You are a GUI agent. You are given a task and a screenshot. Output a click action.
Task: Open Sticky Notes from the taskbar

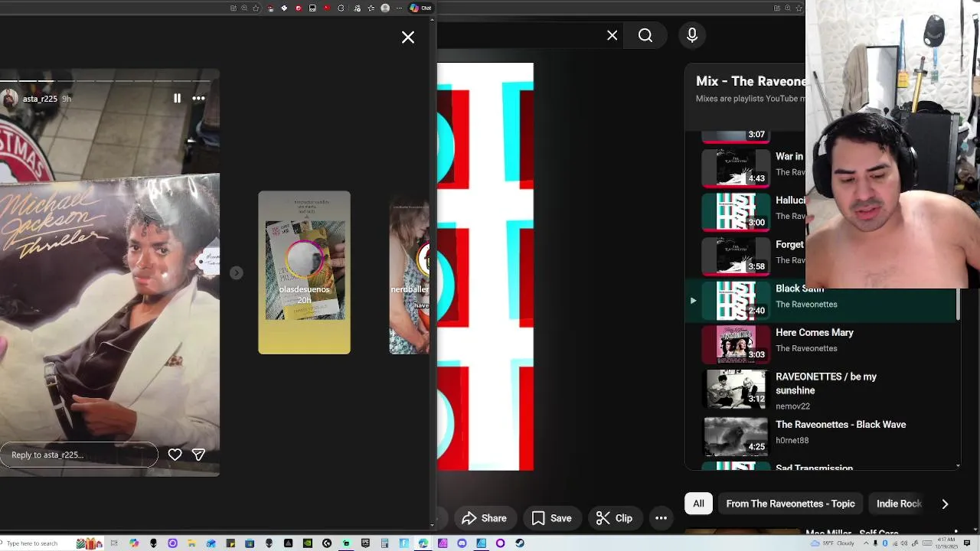click(230, 543)
